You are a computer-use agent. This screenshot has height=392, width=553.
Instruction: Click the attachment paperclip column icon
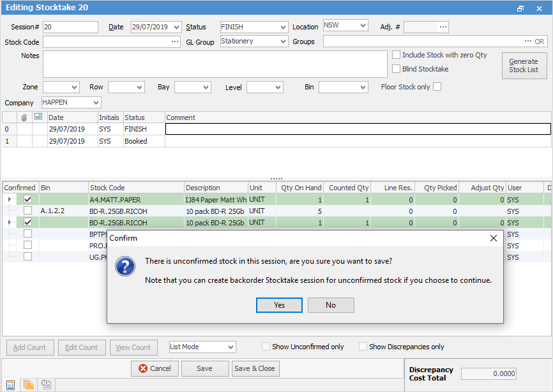click(24, 117)
